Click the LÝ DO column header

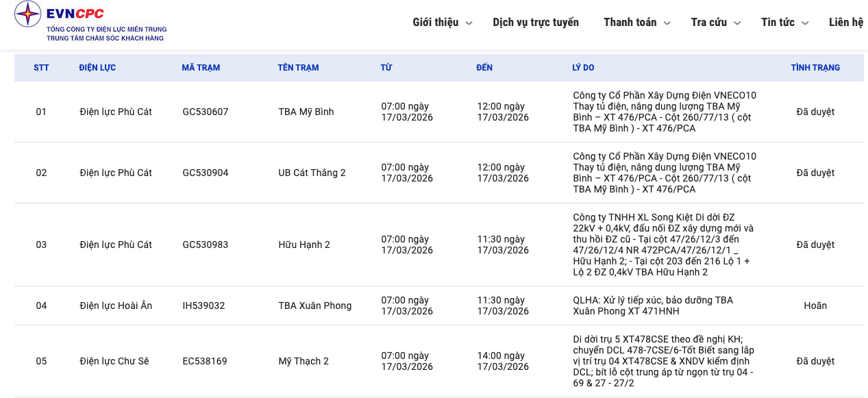coord(583,68)
